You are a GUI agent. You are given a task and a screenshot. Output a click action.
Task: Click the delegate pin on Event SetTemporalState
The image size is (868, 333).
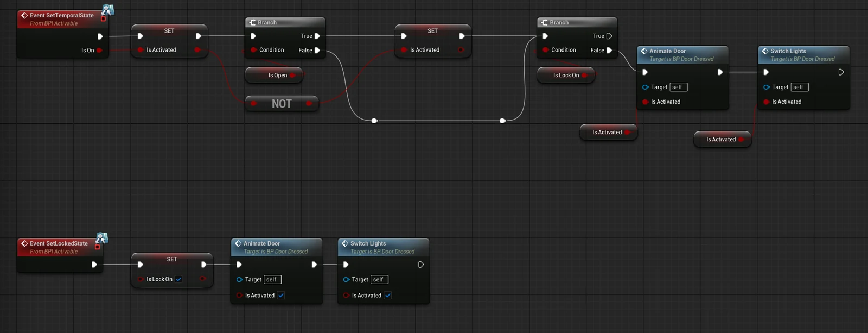point(103,19)
